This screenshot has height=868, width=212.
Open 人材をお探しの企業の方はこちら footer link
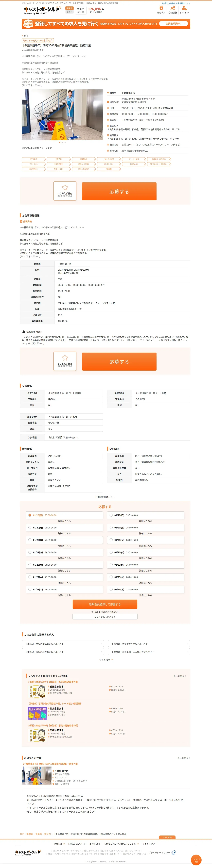pyautogui.click(x=121, y=844)
